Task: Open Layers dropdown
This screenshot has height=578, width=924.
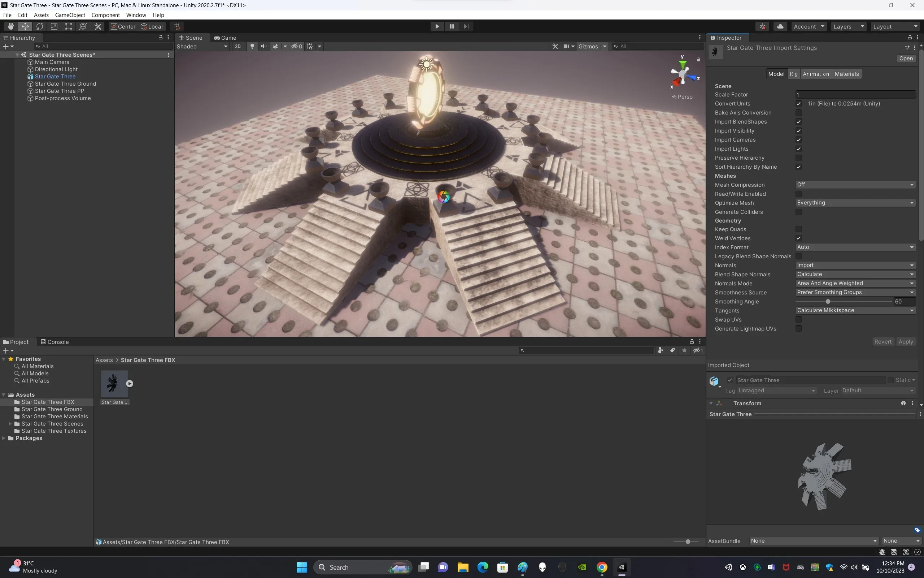Action: point(849,26)
